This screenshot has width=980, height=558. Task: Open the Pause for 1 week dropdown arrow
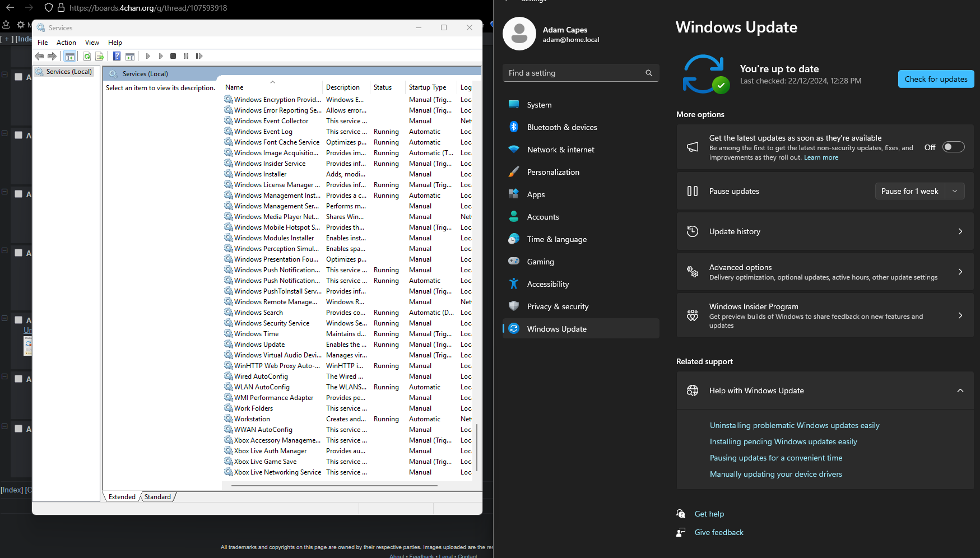pos(955,191)
